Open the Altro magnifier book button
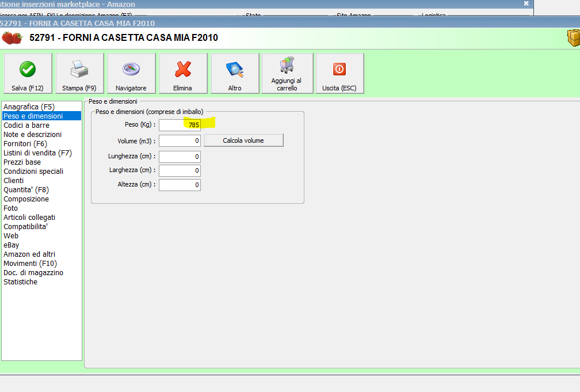 coord(235,73)
